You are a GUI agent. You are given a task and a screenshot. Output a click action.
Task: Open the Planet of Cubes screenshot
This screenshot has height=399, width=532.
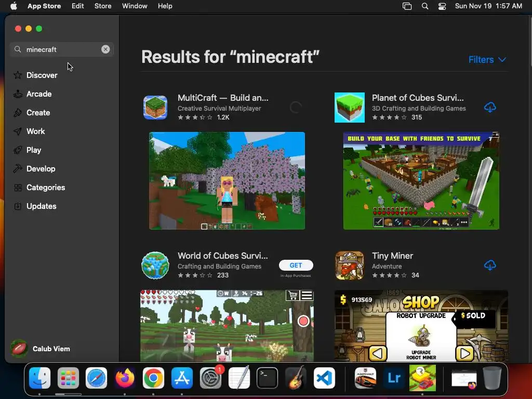421,181
